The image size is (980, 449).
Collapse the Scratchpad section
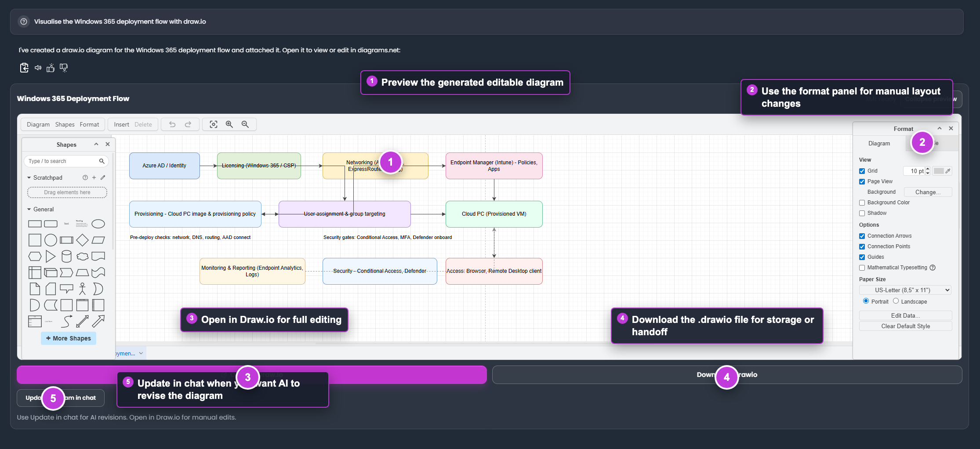pos(29,177)
